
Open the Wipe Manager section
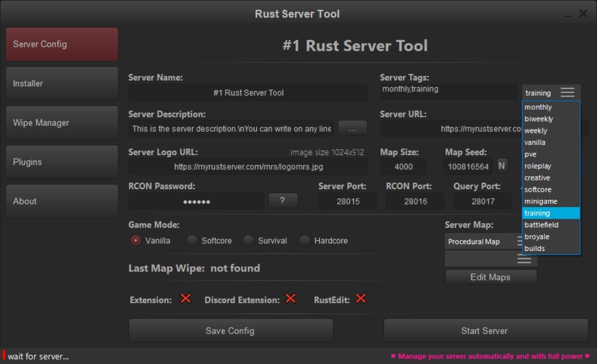(62, 123)
